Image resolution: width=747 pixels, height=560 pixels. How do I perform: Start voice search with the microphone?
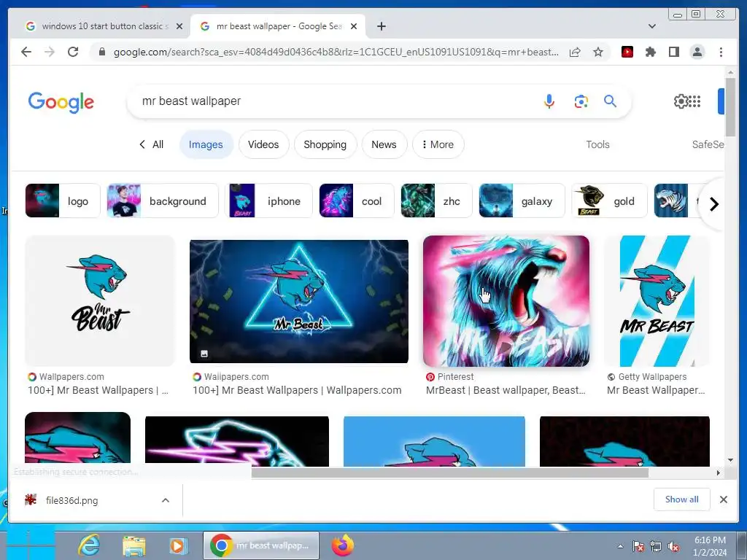549,101
